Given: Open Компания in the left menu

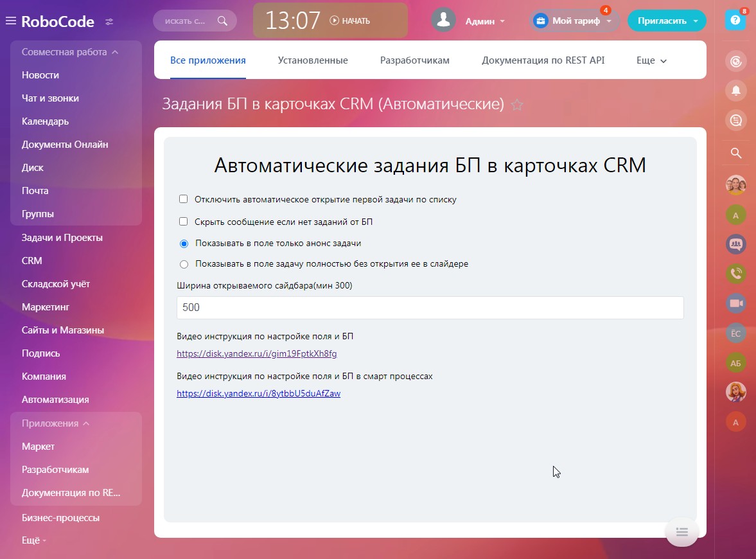Looking at the screenshot, I should 44,377.
